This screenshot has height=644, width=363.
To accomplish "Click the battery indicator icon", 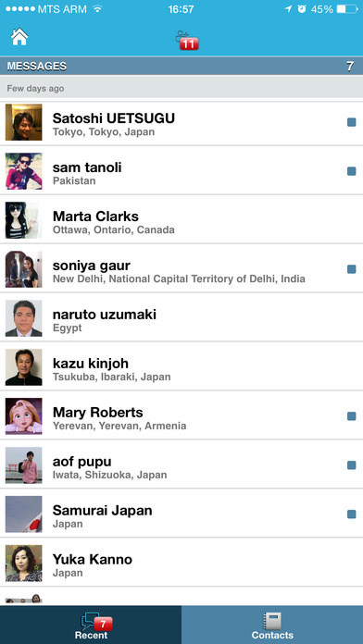I will click(347, 9).
